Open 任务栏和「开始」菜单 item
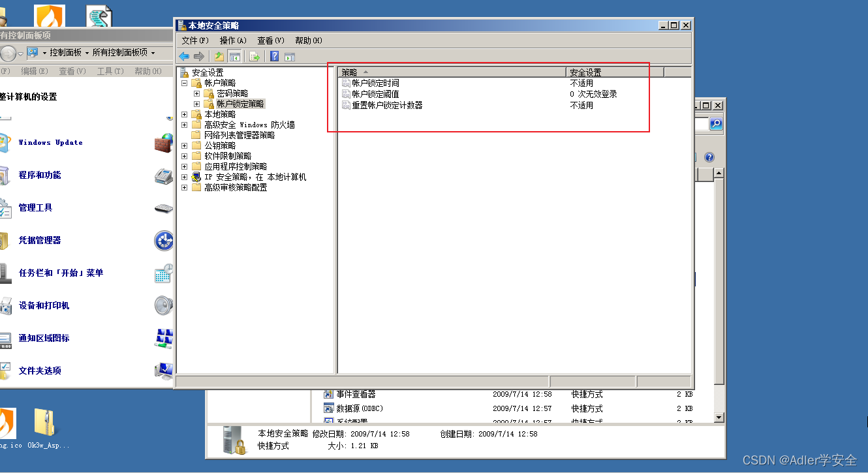Image resolution: width=868 pixels, height=473 pixels. [x=61, y=273]
